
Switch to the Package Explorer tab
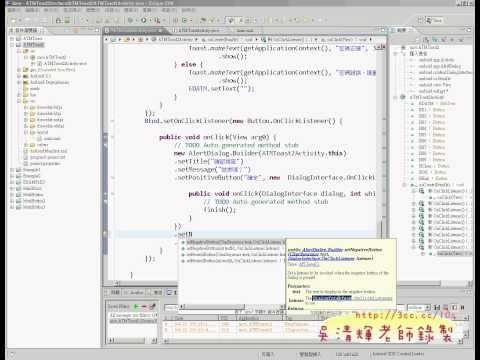pyautogui.click(x=27, y=30)
